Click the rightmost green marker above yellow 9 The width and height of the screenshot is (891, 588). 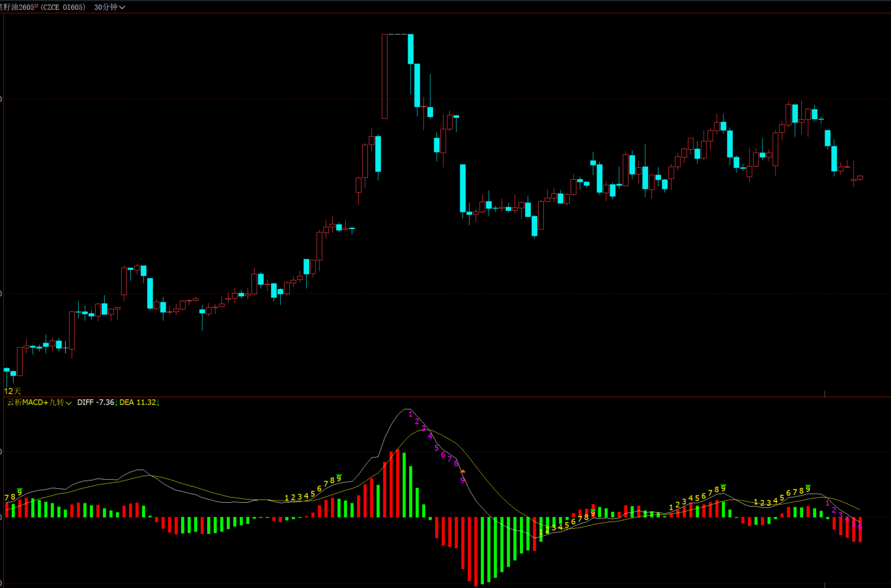(x=808, y=486)
